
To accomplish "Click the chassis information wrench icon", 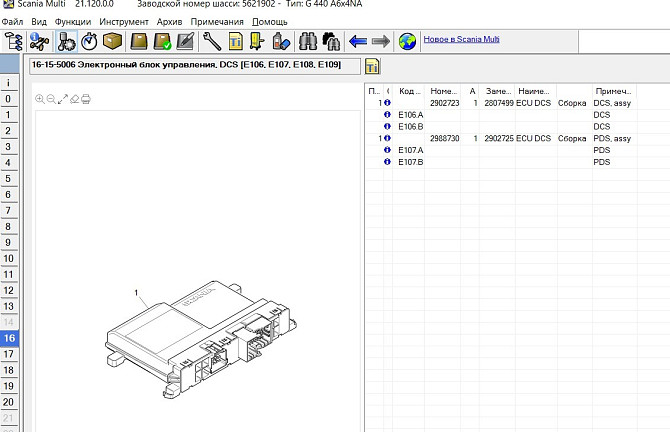I will (x=39, y=41).
